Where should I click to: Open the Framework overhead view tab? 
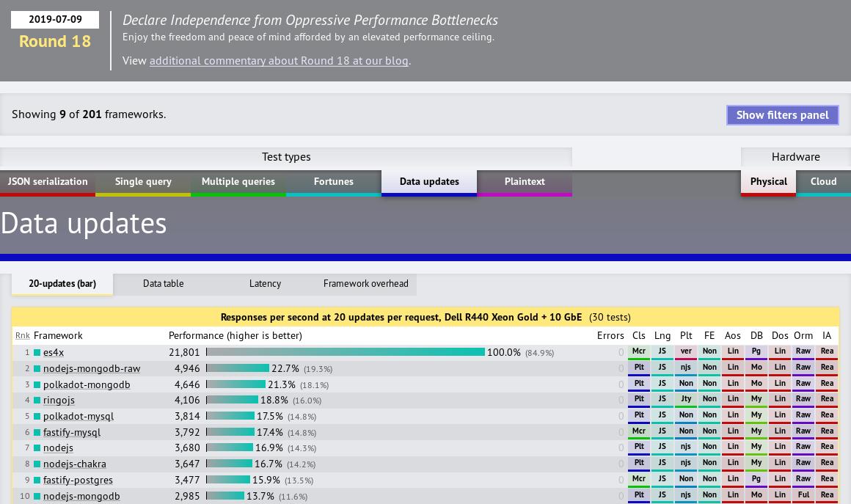[366, 284]
